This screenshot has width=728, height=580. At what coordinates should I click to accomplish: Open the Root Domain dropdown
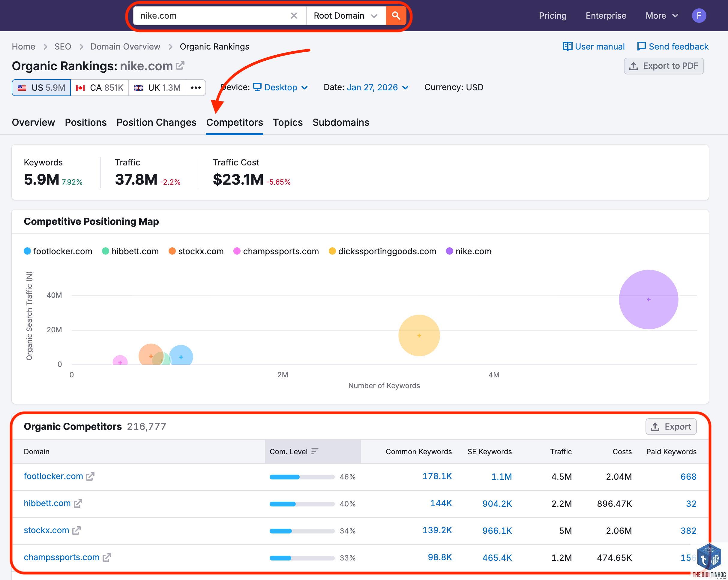pyautogui.click(x=346, y=16)
